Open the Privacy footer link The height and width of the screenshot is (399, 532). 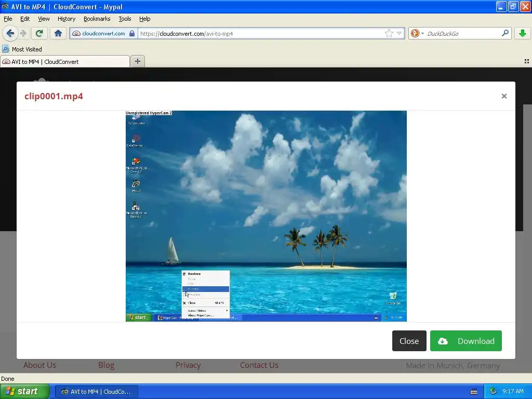click(188, 365)
